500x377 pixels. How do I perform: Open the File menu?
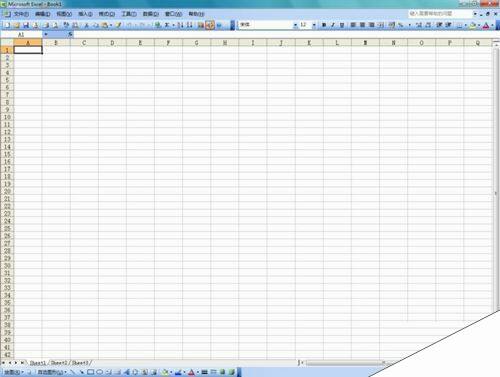click(x=21, y=14)
